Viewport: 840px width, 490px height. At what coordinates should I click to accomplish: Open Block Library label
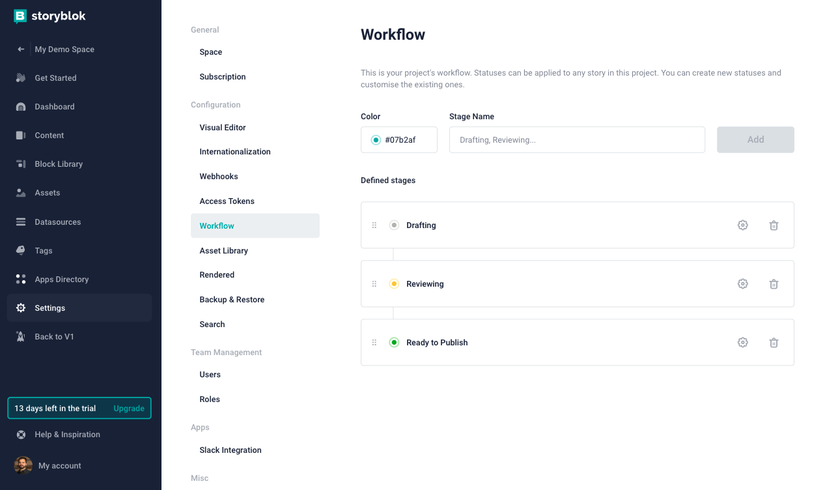point(58,164)
